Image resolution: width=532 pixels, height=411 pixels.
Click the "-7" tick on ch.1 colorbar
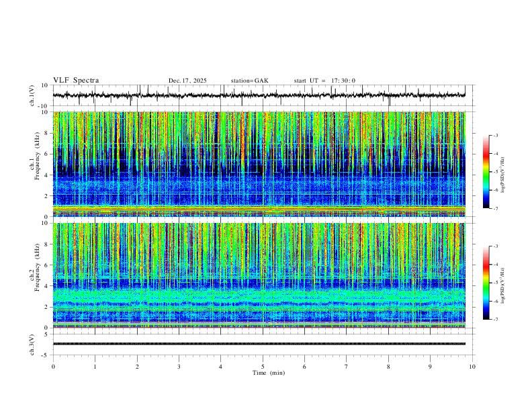click(x=496, y=208)
